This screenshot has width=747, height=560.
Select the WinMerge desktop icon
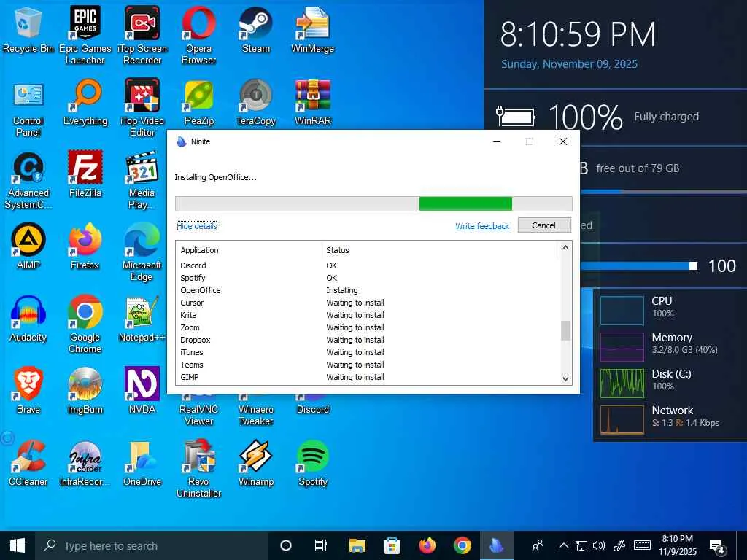click(x=312, y=29)
